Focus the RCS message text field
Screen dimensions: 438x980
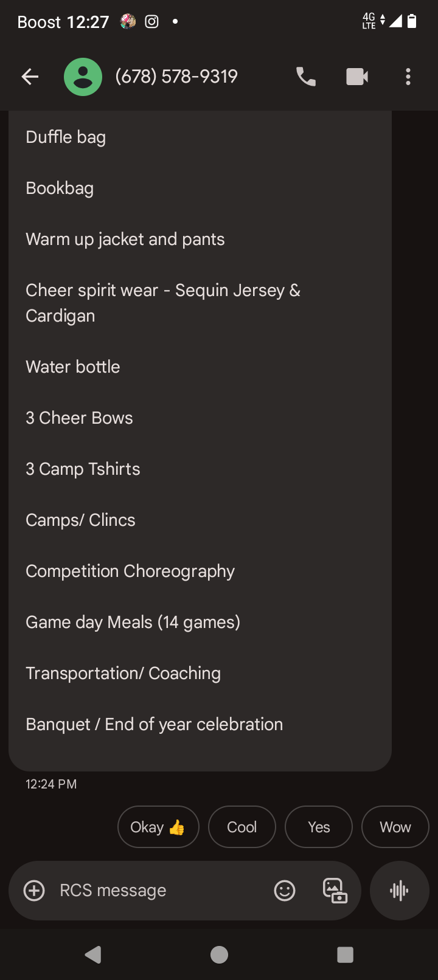coord(158,891)
